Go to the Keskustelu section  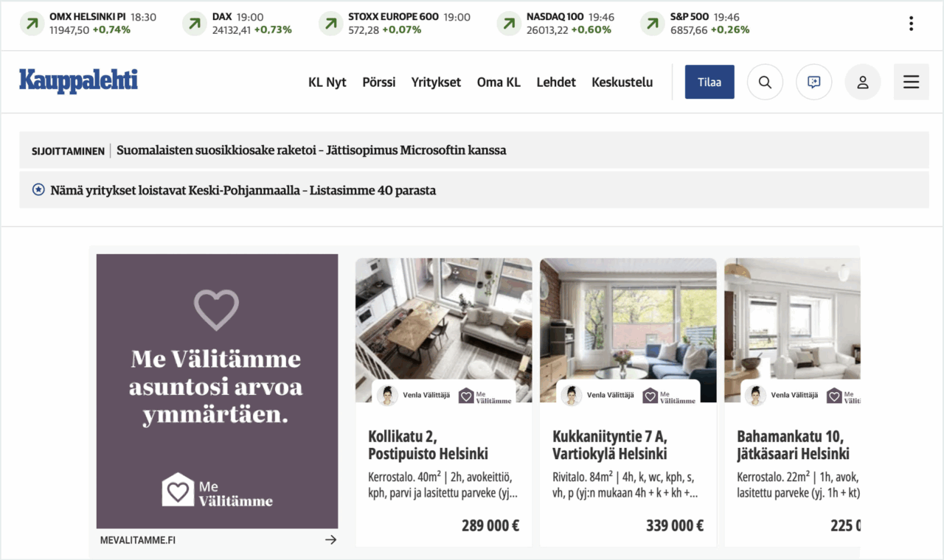[x=622, y=83]
